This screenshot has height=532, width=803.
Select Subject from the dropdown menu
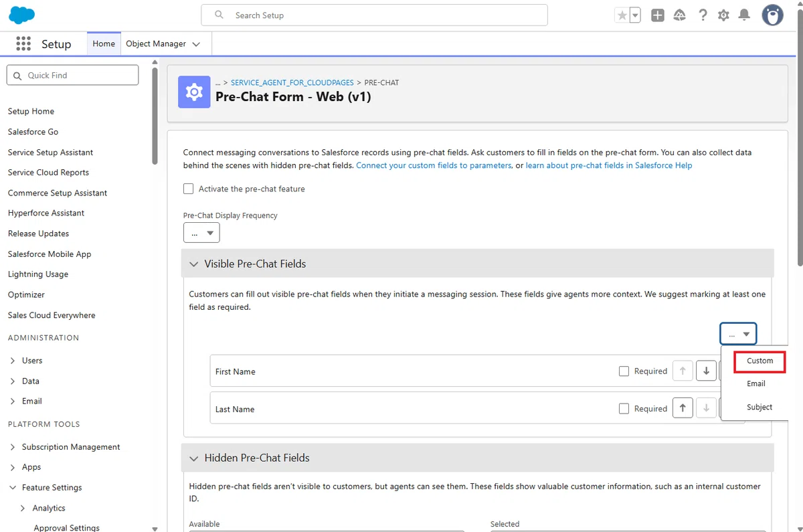click(x=760, y=407)
